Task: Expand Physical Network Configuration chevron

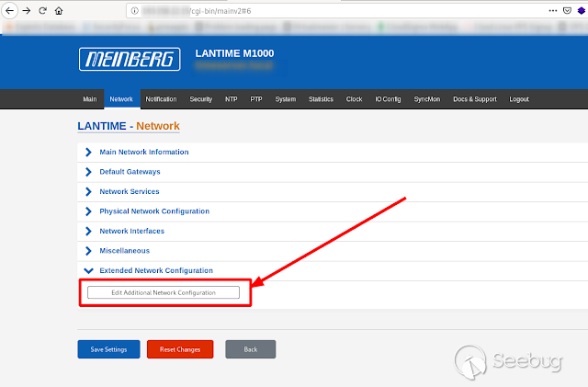Action: click(88, 211)
